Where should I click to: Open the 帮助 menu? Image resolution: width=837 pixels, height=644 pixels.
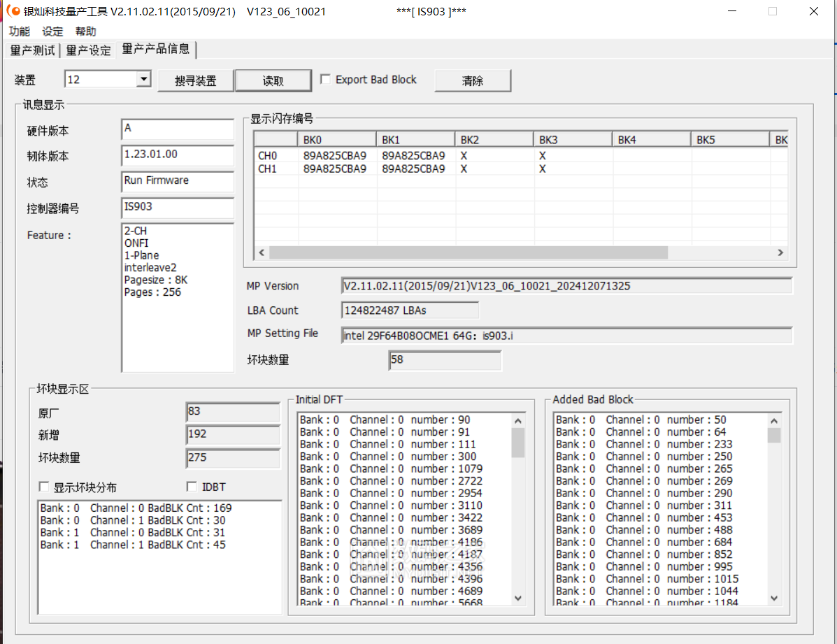[x=85, y=31]
